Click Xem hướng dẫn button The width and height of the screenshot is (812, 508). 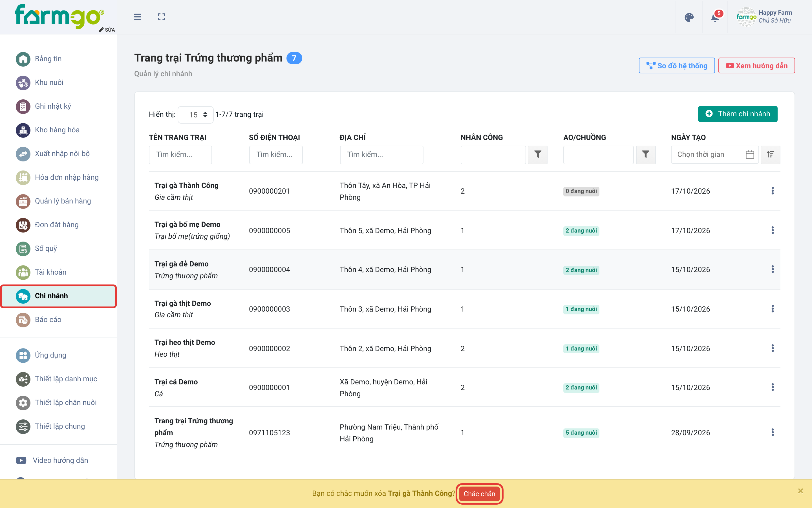[x=756, y=65]
